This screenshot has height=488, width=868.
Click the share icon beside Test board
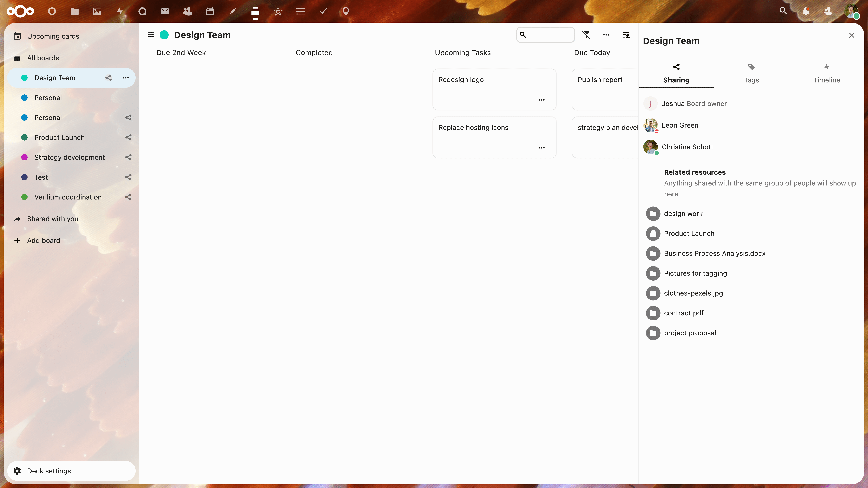[x=128, y=177]
